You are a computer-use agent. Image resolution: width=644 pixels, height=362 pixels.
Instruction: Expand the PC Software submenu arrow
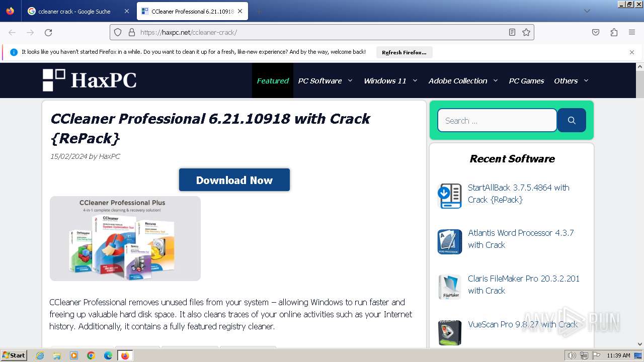coord(350,80)
